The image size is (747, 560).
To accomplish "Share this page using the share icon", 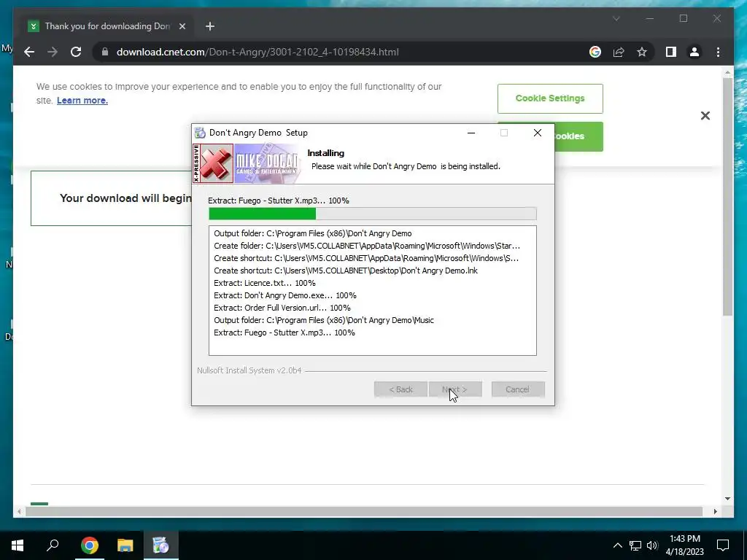I will [x=619, y=52].
